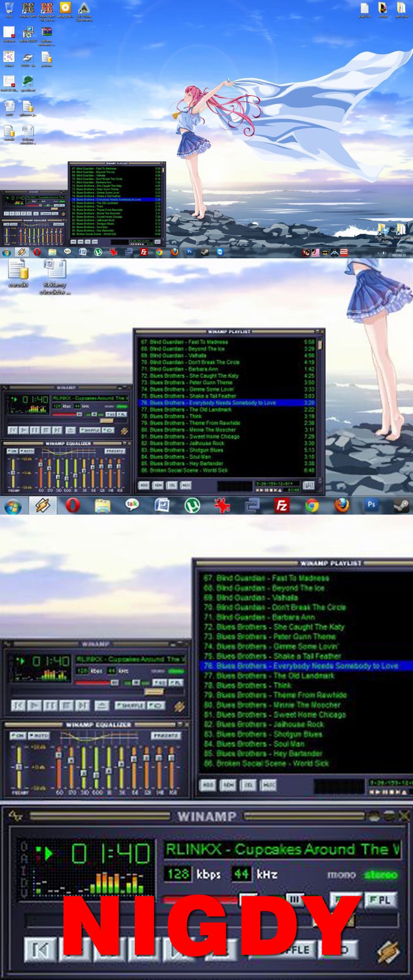
Task: Select "81. Blues Brothers - Sweet Home Chicago" in large-zoom playlist
Action: coord(275,715)
